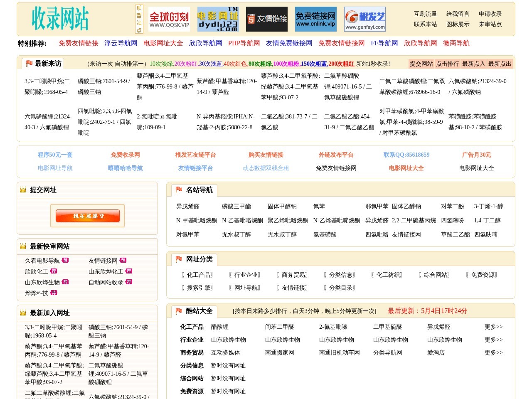The image size is (532, 399).
Task: Click 更多>> in the 行业企业 row
Action: [x=494, y=340]
